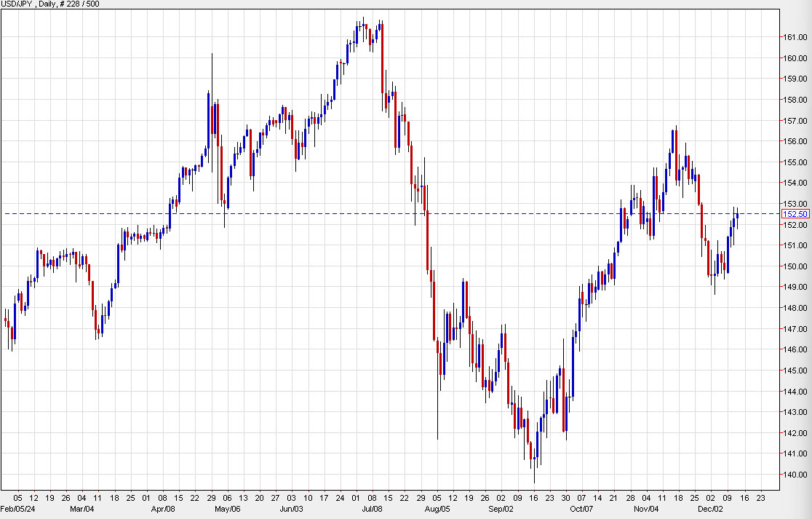Click the leftmost candlestick on the chart

tap(6, 320)
